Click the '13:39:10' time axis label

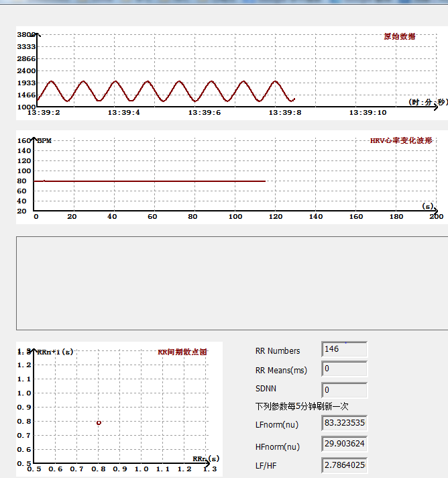(x=368, y=113)
